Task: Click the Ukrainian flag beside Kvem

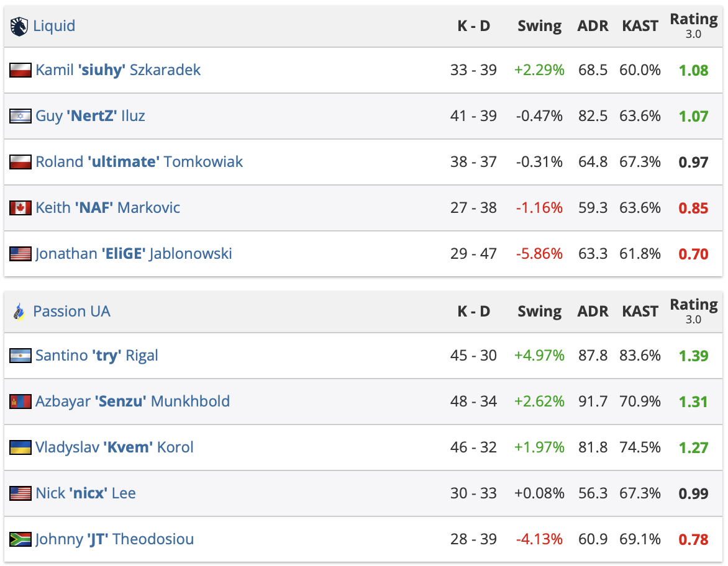Action: (20, 447)
